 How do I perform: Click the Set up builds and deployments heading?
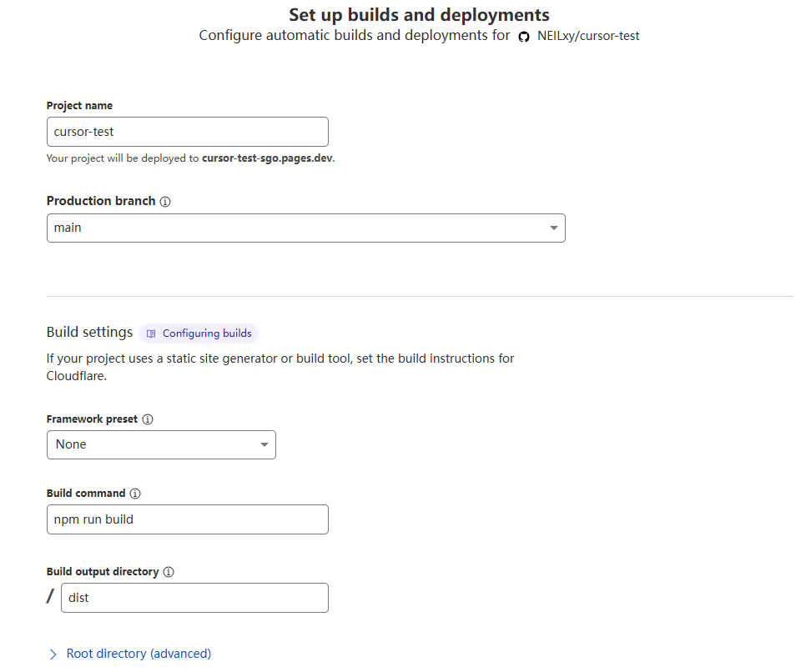click(x=419, y=15)
